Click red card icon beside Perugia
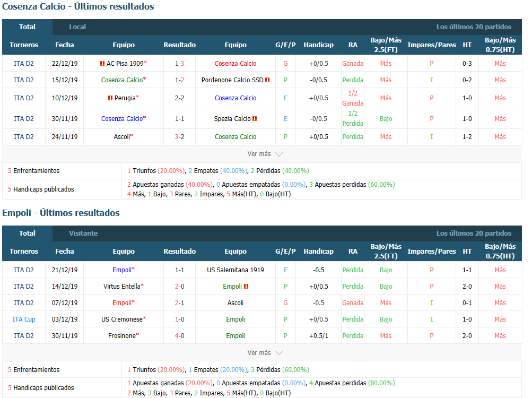This screenshot has height=398, width=532. pyautogui.click(x=110, y=98)
